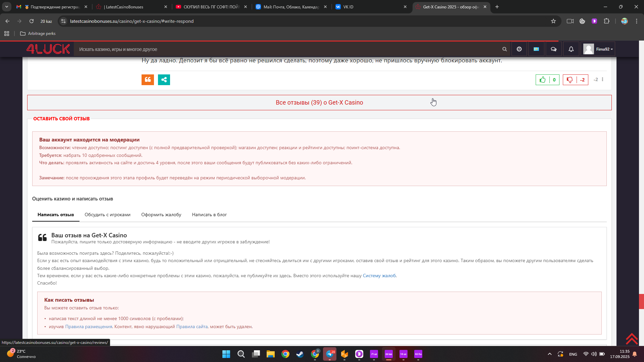Click the country flag icon in header

(536, 49)
